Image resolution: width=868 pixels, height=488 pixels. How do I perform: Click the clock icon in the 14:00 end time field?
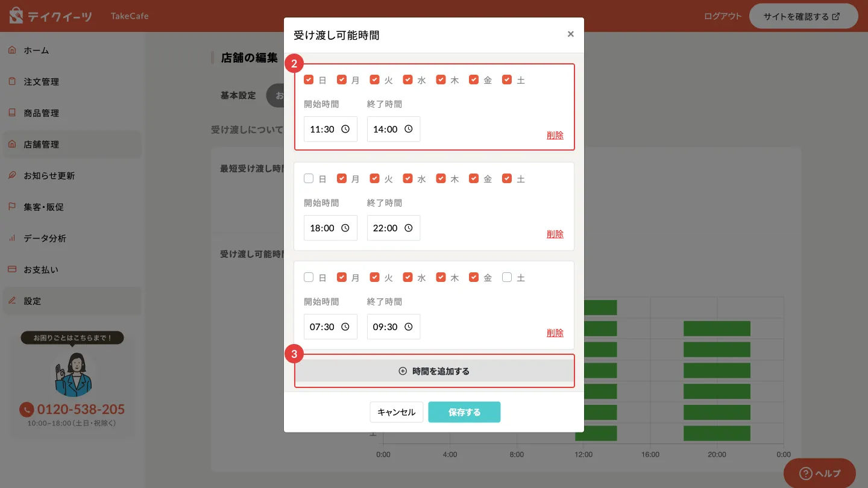click(408, 129)
